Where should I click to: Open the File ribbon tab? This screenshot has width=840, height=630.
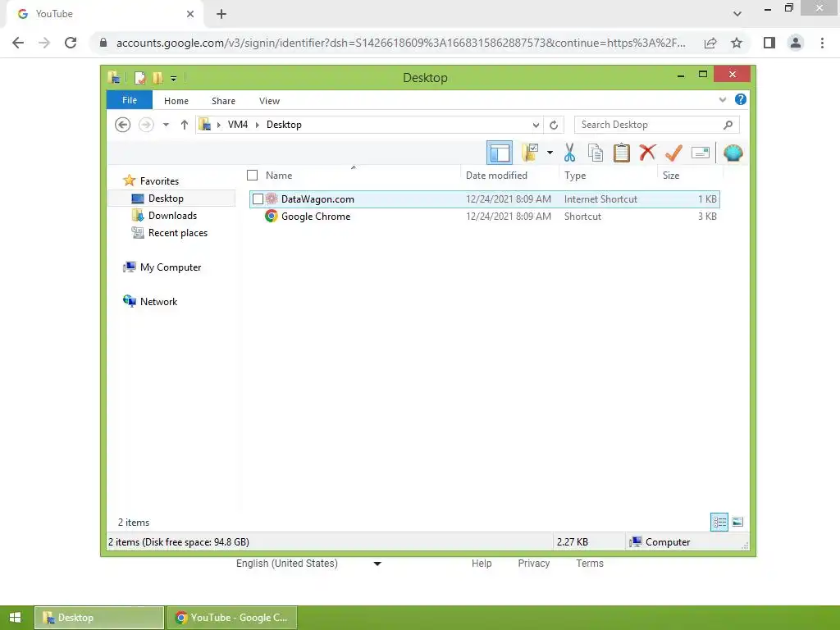(130, 100)
